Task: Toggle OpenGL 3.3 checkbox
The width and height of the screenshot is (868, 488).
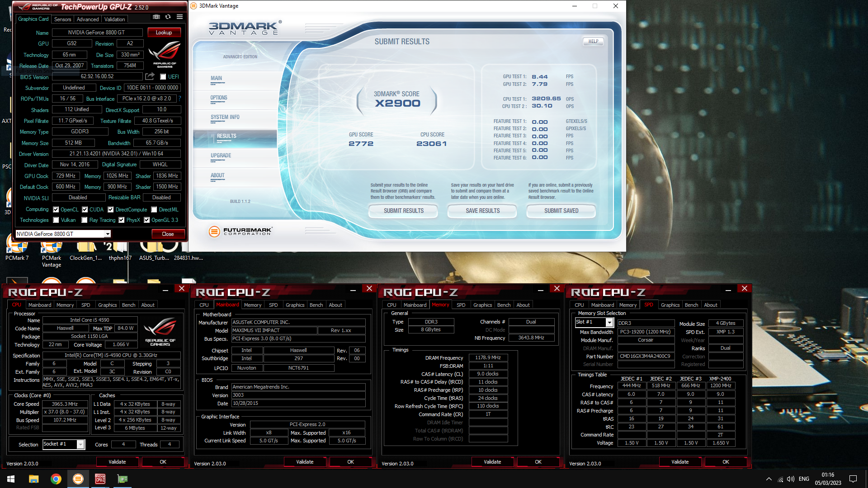Action: tap(147, 220)
